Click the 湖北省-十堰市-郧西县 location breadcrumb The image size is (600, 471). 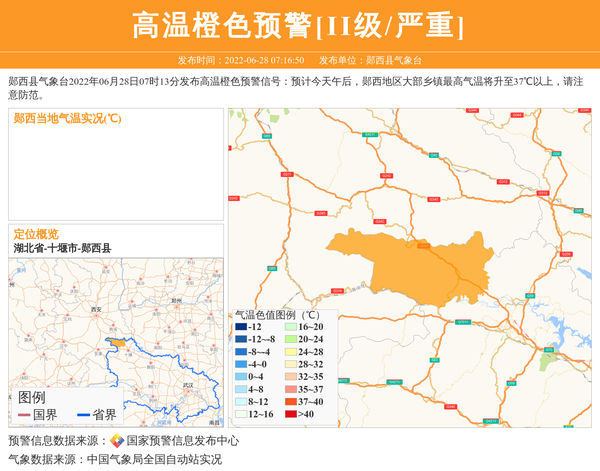[62, 248]
